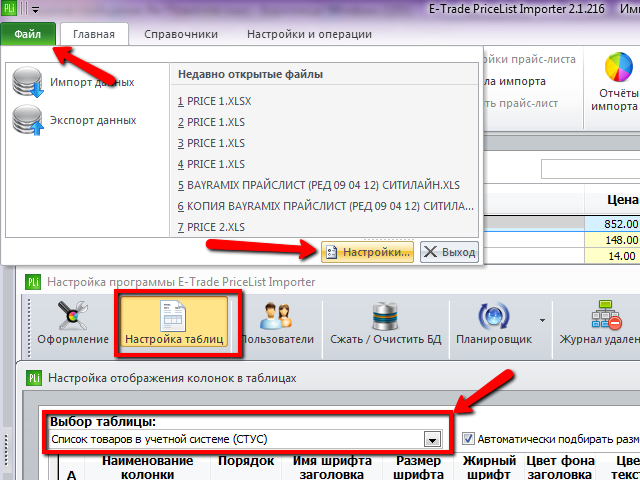Click the Настройки... button

tap(367, 252)
